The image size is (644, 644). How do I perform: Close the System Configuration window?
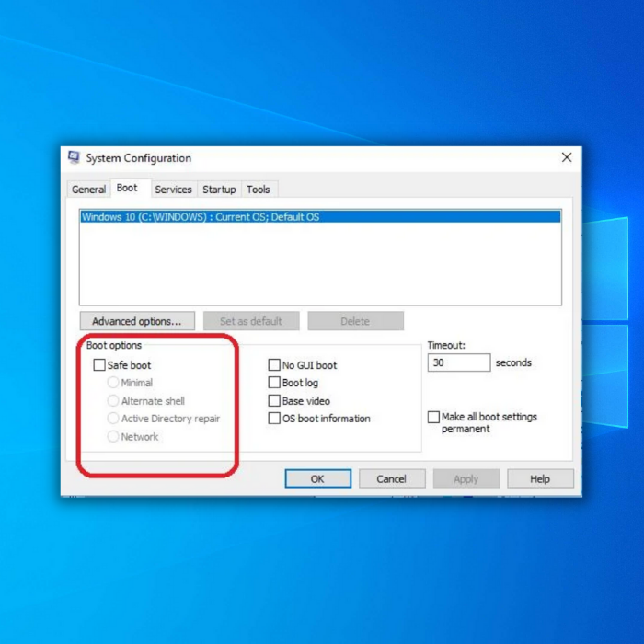click(x=567, y=157)
